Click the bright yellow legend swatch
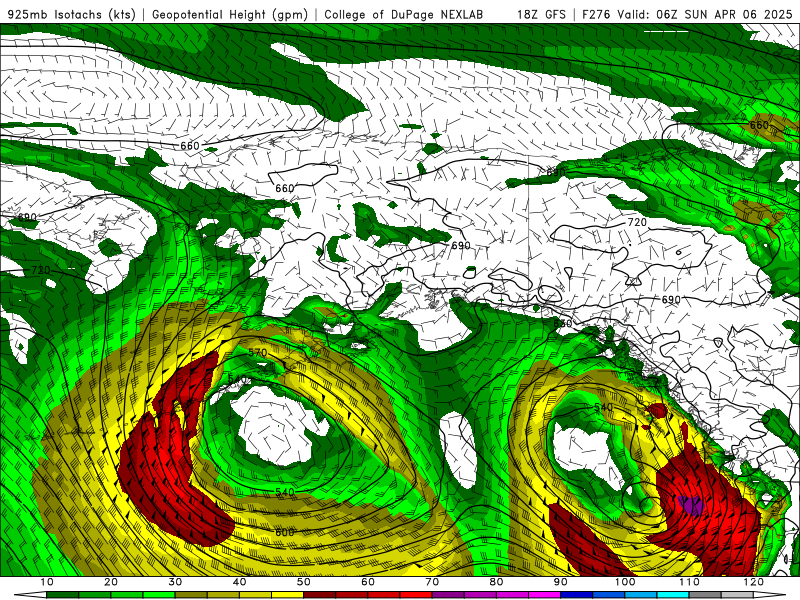This screenshot has width=800, height=600. [x=287, y=595]
